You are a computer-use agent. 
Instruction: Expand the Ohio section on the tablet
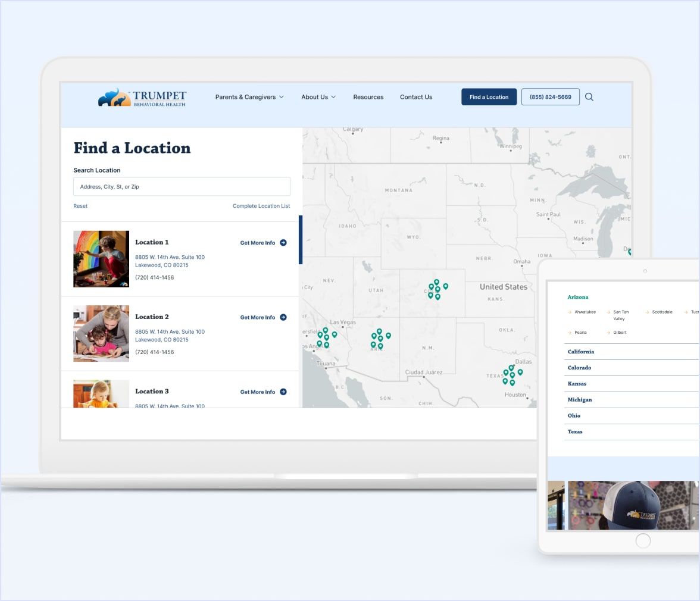[x=631, y=416]
